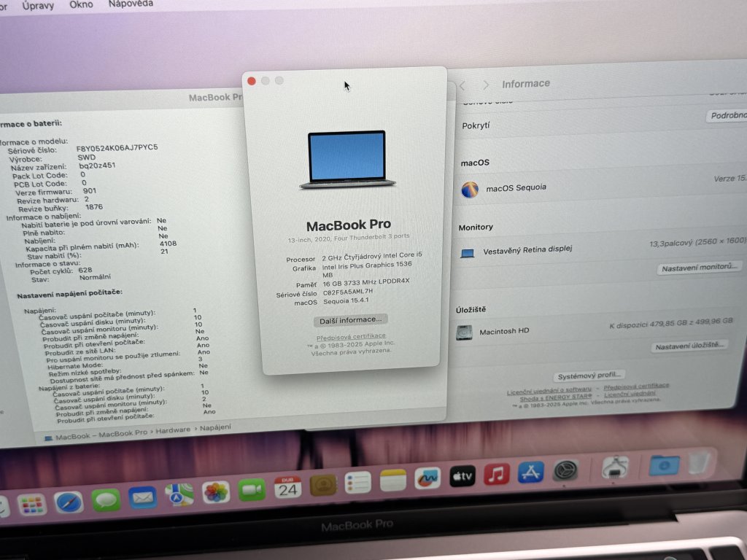
Task: Click 16 GB 3733 MHz LPDDR4X memory text
Action: 366,282
